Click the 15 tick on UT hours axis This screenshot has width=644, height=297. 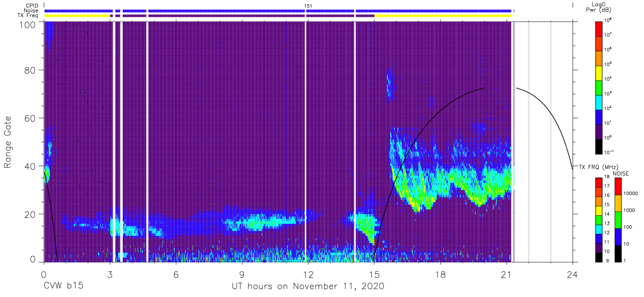pos(374,274)
